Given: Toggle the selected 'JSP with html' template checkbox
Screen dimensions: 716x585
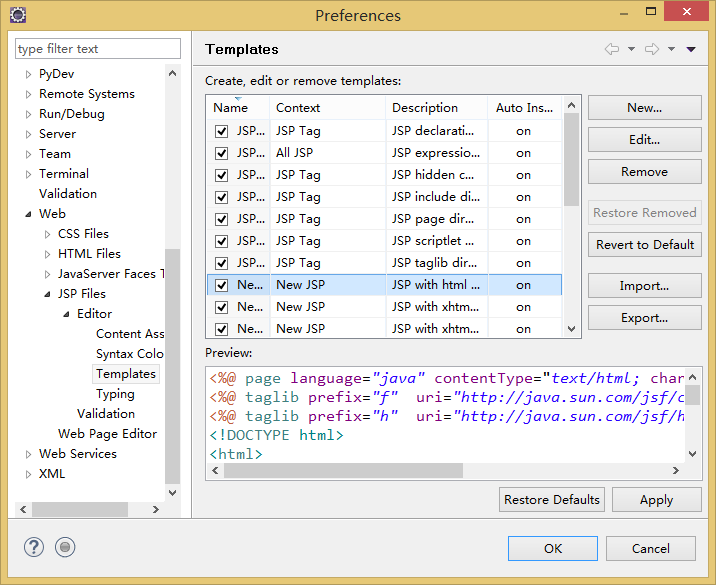Looking at the screenshot, I should pos(221,285).
